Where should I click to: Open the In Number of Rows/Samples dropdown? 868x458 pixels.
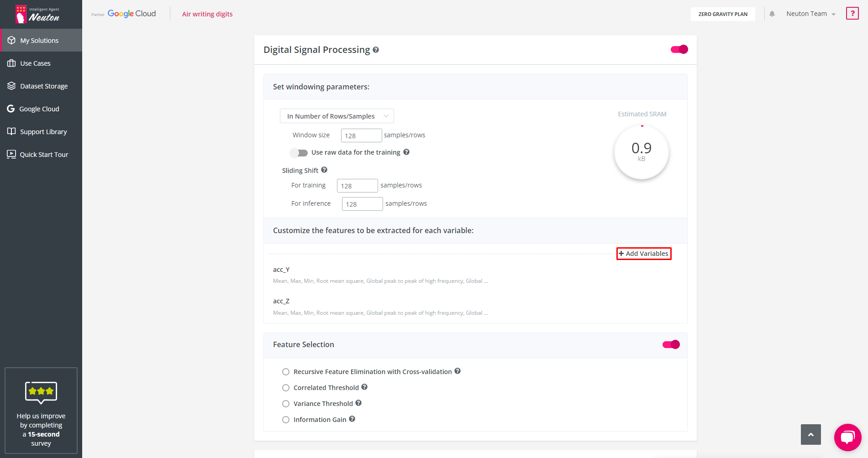337,116
